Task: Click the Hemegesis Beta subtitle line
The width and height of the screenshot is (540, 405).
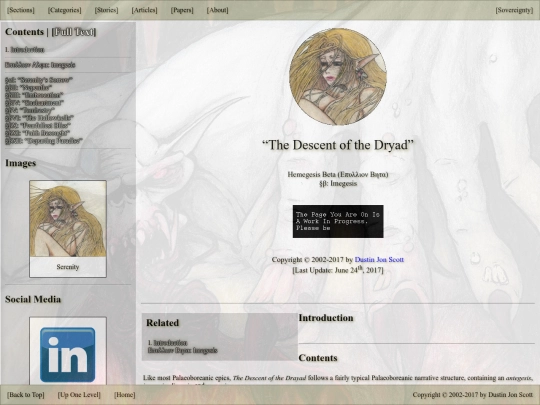Action: [338, 175]
